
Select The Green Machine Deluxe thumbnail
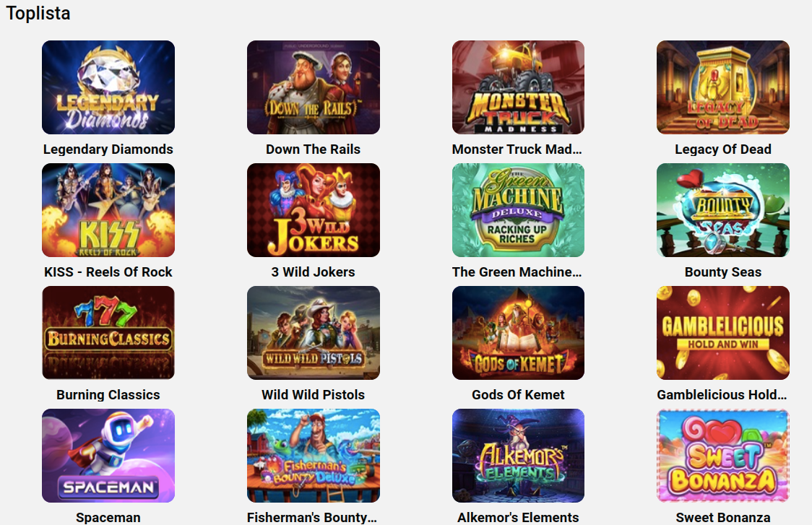click(519, 210)
